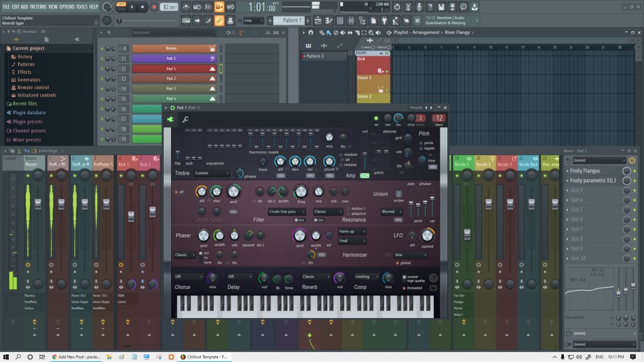Image resolution: width=644 pixels, height=362 pixels.
Task: Open the OPTIONS menu
Action: [67, 6]
